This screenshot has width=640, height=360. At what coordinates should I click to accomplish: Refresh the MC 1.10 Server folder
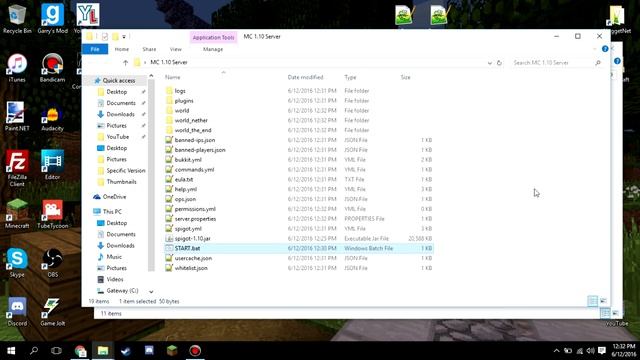click(x=499, y=63)
